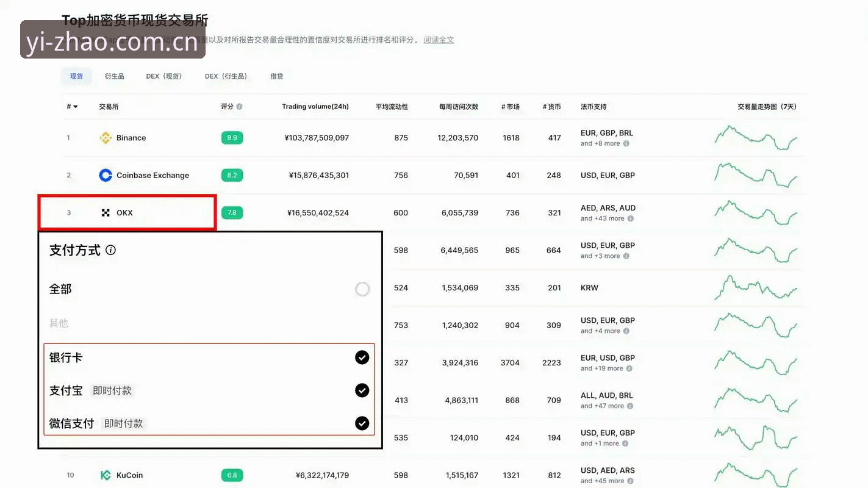
Task: Click the 6.8 score badge for KuCoin
Action: (x=232, y=475)
